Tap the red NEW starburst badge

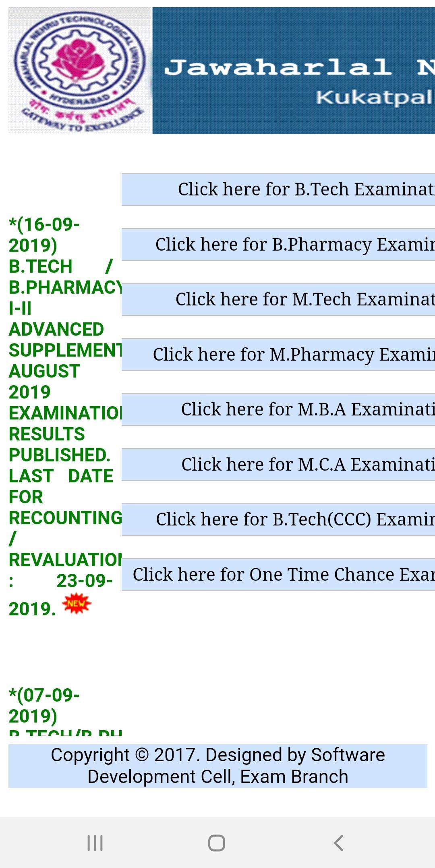tap(77, 603)
